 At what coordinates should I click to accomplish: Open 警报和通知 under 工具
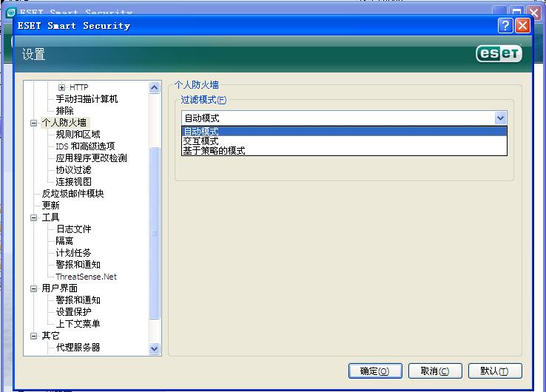pyautogui.click(x=78, y=265)
